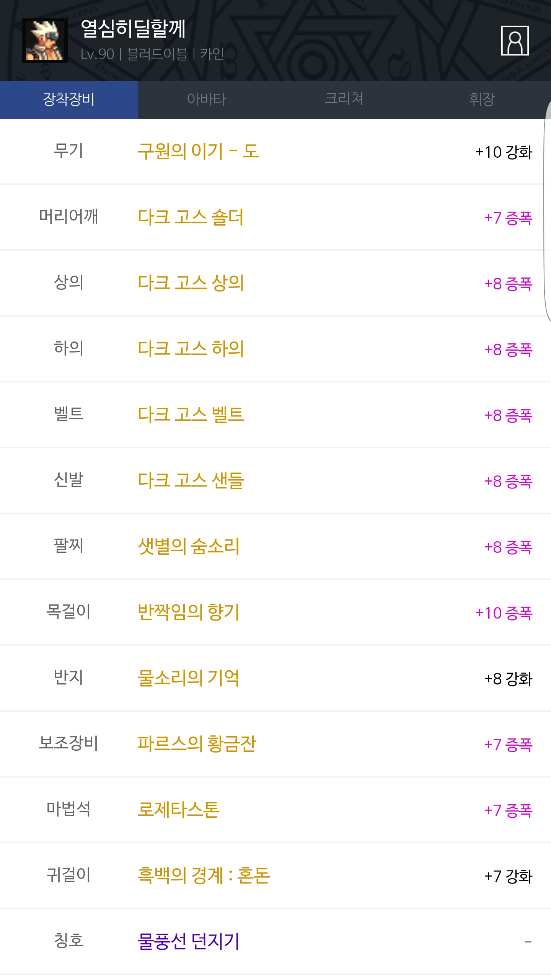Tap the 다크 고스 상의 item
The height and width of the screenshot is (980, 551).
pos(191,283)
